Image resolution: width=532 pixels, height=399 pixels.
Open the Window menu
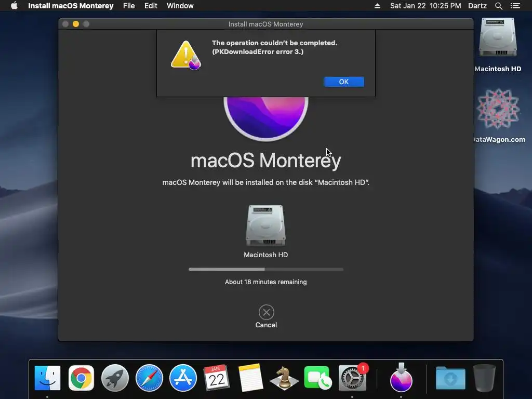tap(180, 6)
